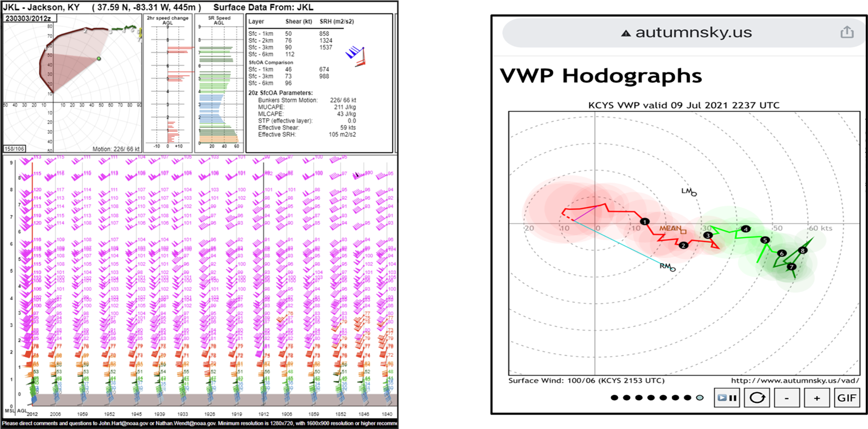Click the 1912 time column label
The image size is (868, 429).
coord(263,414)
